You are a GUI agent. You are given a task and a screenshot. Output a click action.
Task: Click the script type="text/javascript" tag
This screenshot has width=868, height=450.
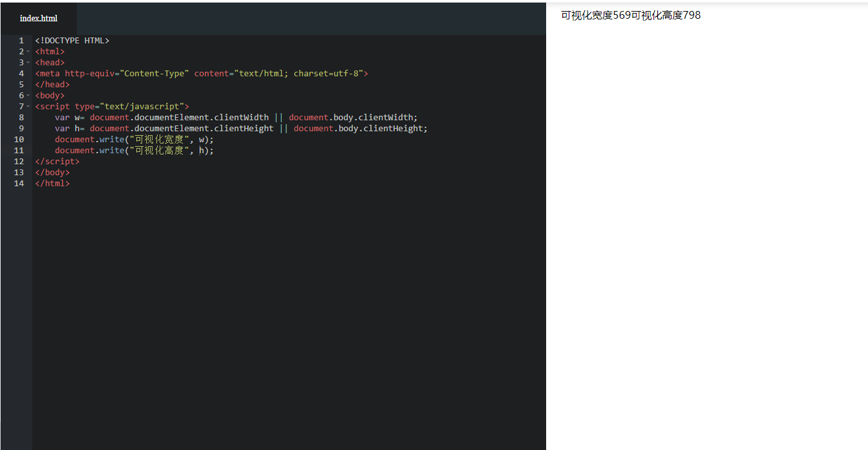point(112,107)
